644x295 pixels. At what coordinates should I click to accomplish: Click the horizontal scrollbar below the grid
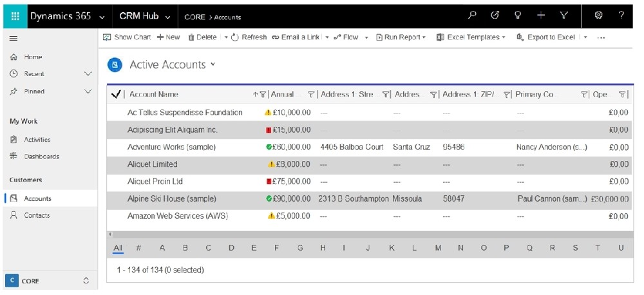[x=370, y=234]
